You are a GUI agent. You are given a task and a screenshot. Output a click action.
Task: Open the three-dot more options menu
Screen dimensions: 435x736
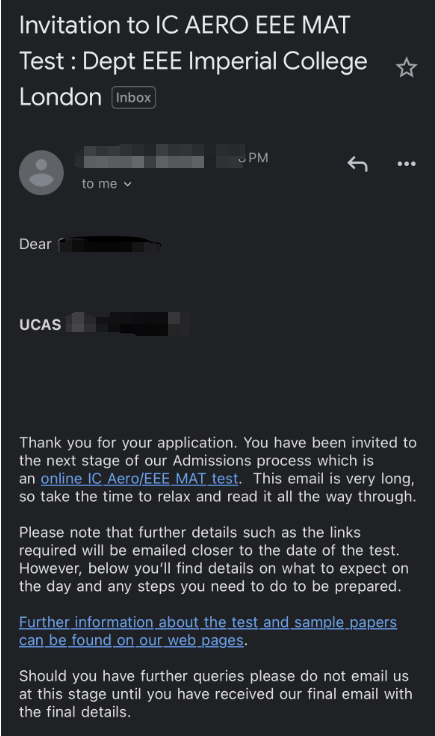tap(406, 164)
